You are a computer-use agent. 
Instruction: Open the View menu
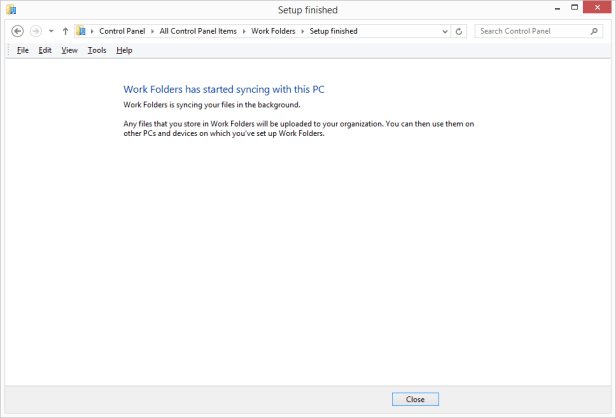[69, 50]
